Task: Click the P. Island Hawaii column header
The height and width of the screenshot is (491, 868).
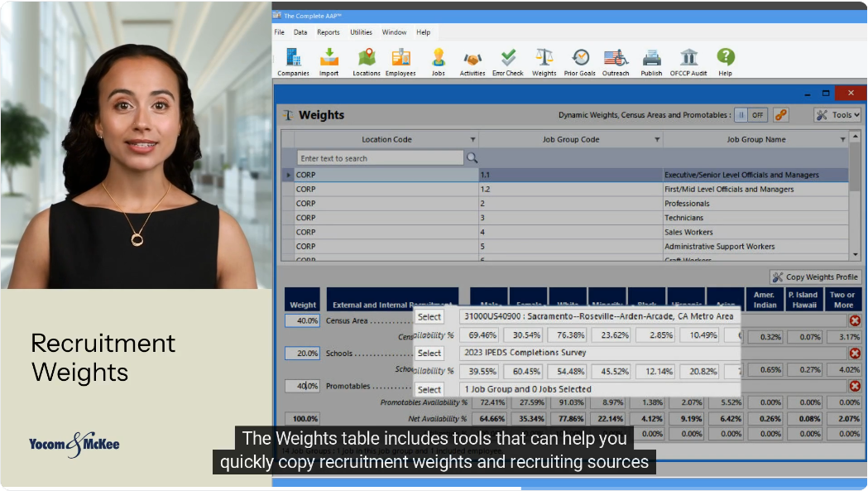Action: pos(803,300)
